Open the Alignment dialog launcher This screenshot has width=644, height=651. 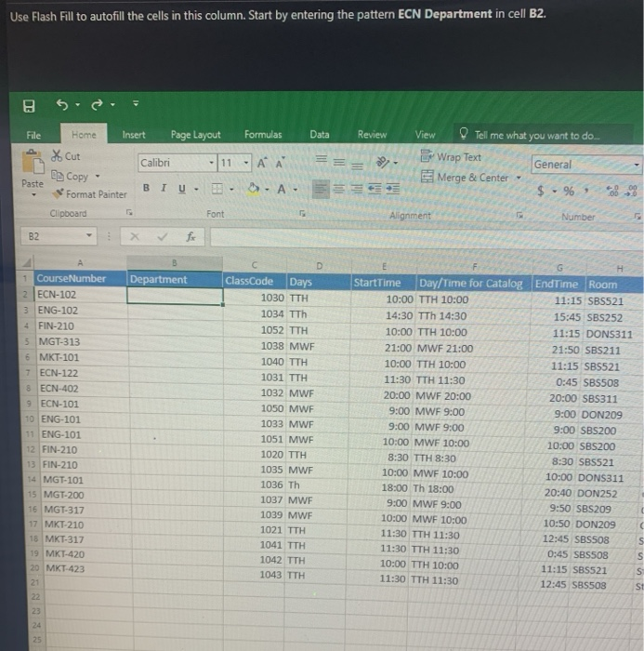click(x=519, y=215)
